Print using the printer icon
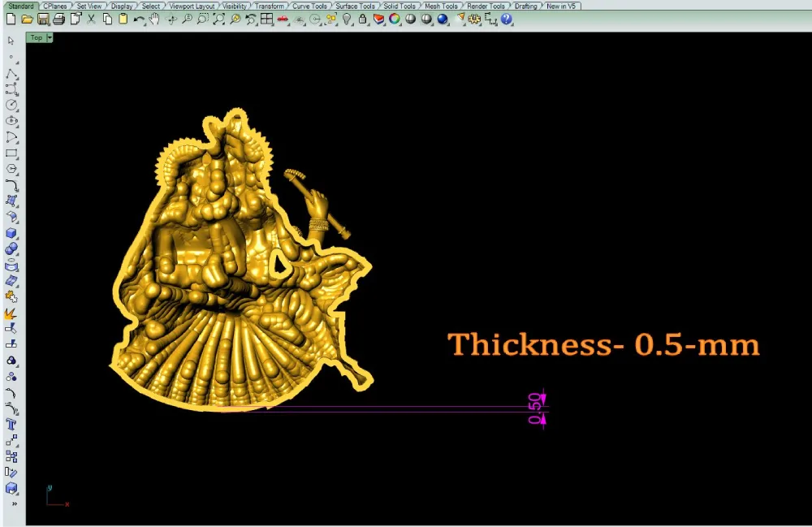812x527 pixels. [59, 19]
